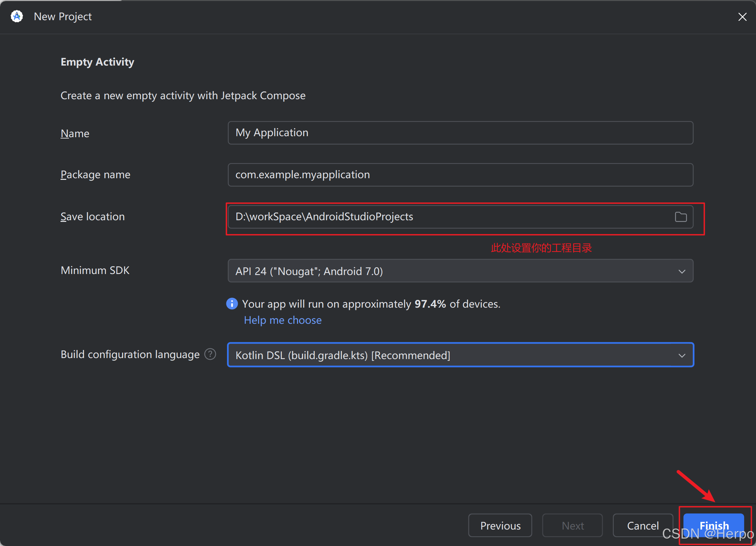Expand the Minimum SDK dropdown arrow
The image size is (756, 546).
[682, 271]
